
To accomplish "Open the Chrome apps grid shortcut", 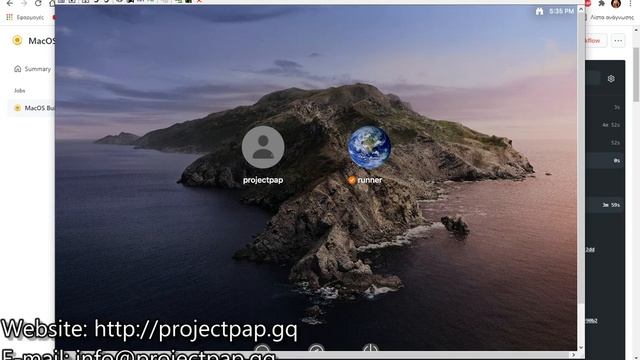I will [x=9, y=17].
